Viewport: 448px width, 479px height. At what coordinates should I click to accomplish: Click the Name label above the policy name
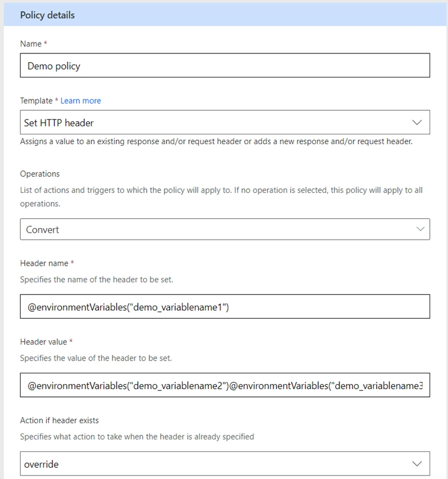point(29,44)
